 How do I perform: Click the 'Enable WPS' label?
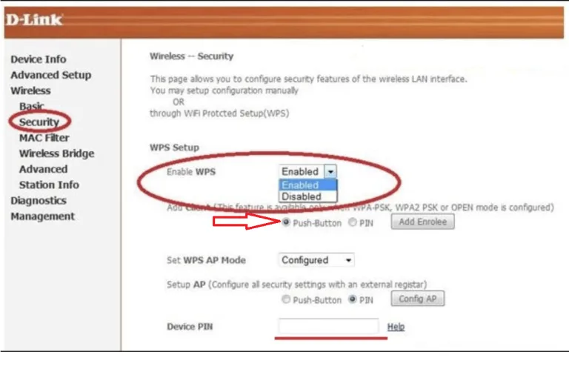[x=191, y=172]
